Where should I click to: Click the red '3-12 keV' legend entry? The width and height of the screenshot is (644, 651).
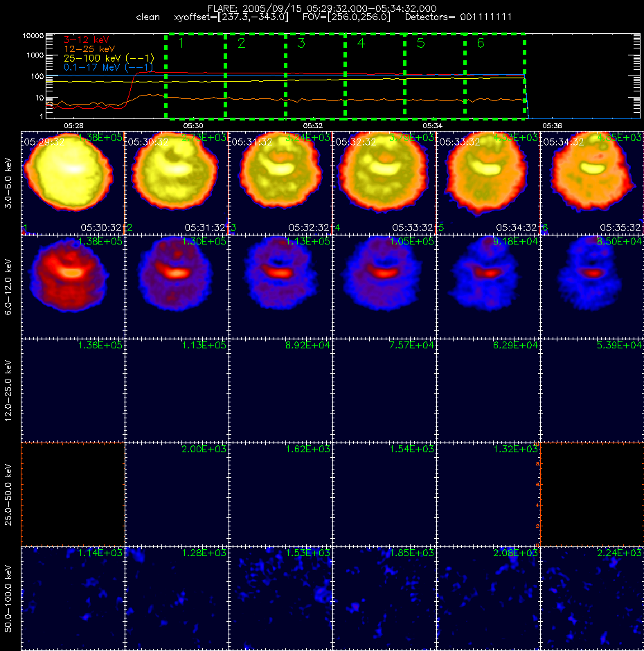87,40
